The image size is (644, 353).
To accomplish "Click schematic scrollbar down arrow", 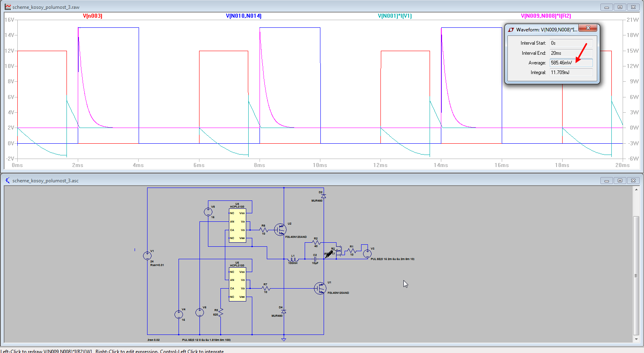I will pyautogui.click(x=636, y=339).
